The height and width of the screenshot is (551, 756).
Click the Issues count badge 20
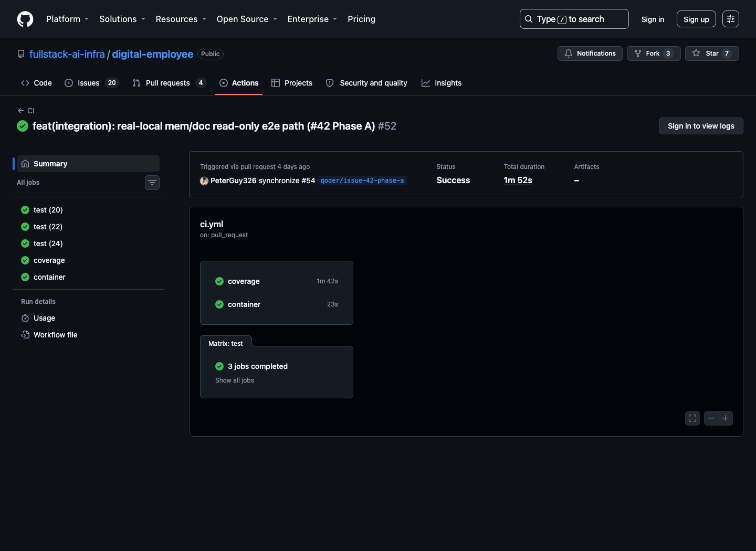pos(112,83)
